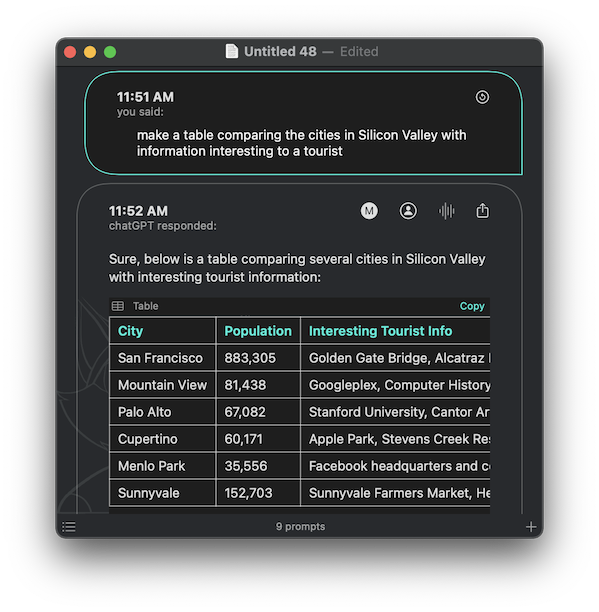Screen dimensions: 599x612
Task: Click the Edited status in the title bar
Action: click(x=359, y=52)
